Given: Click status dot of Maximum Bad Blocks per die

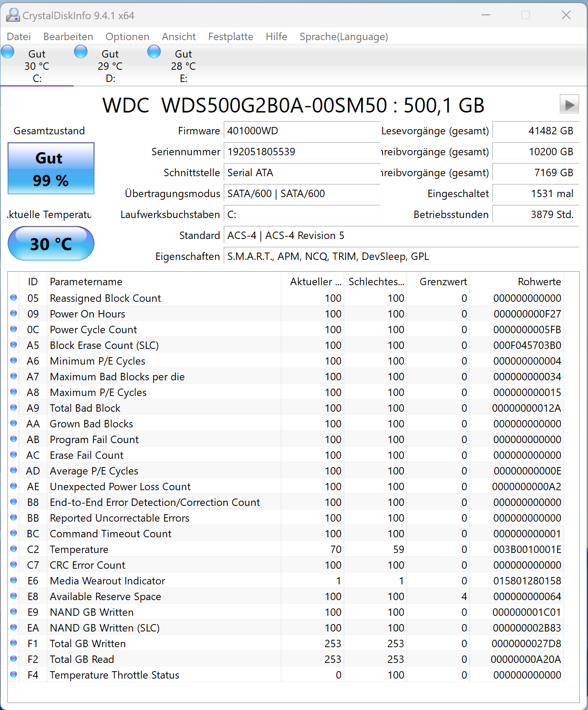Looking at the screenshot, I should tap(14, 376).
